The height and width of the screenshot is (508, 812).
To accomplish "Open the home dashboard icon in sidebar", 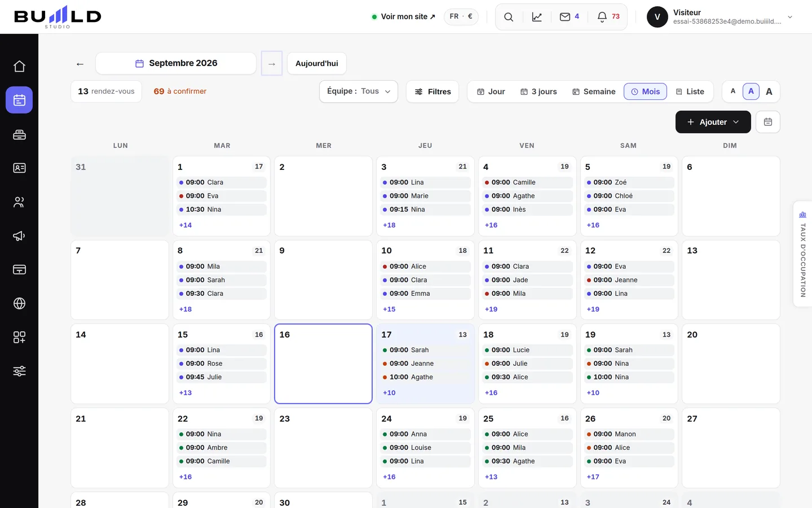I will [x=19, y=66].
